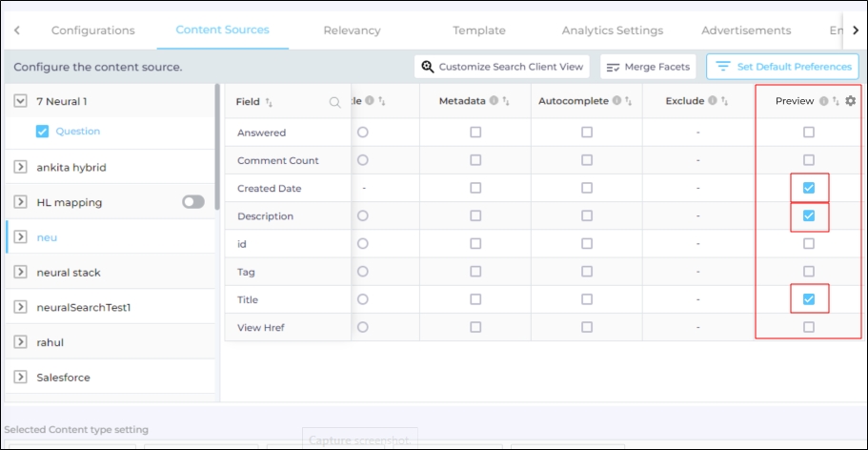The height and width of the screenshot is (450, 868).
Task: Collapse the 7 Neural 1 content source
Action: (21, 101)
